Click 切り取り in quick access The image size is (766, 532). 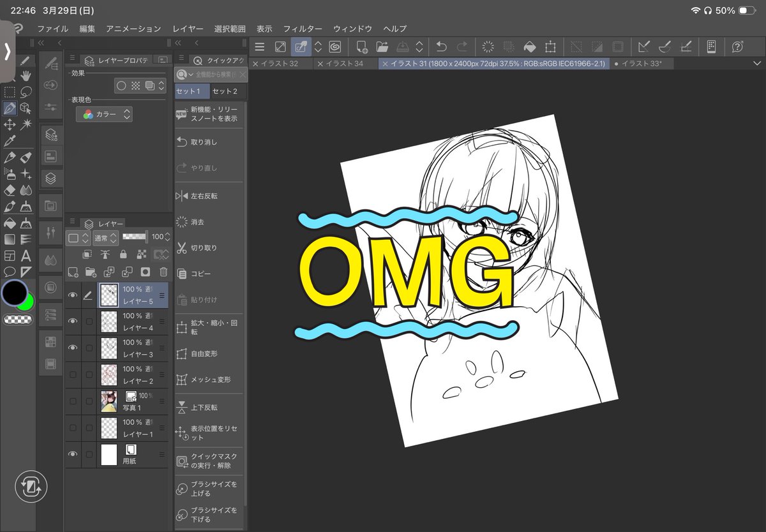[208, 248]
